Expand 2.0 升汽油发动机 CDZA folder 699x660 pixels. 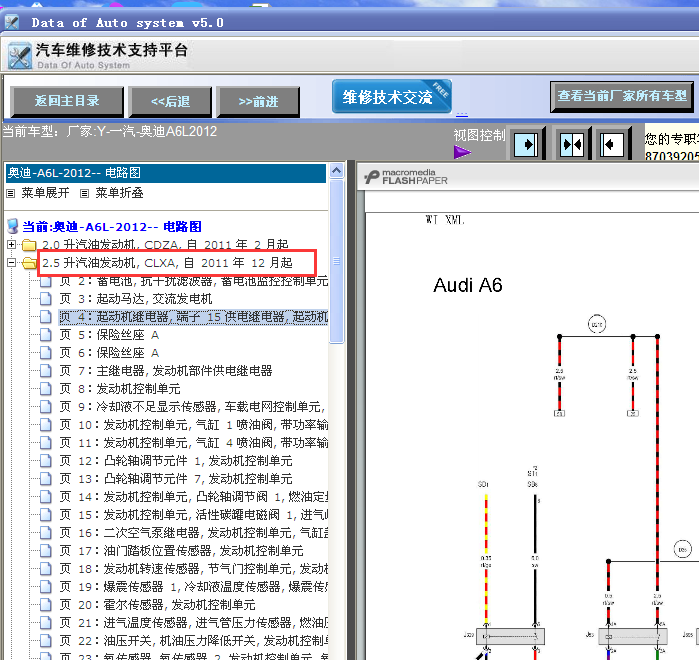click(12, 244)
